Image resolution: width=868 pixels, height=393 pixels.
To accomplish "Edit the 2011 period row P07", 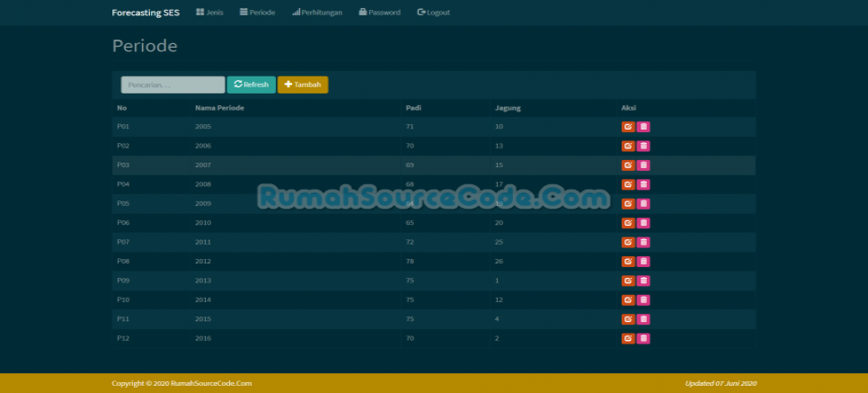I will (628, 242).
